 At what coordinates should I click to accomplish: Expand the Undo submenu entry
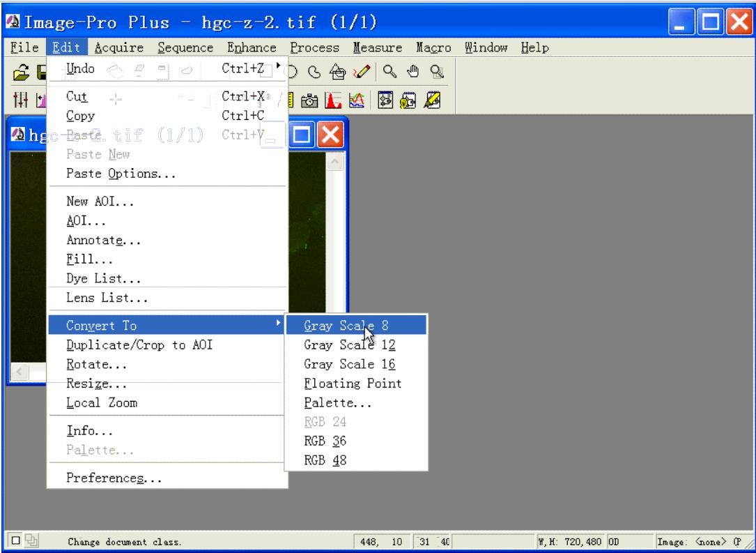168,69
